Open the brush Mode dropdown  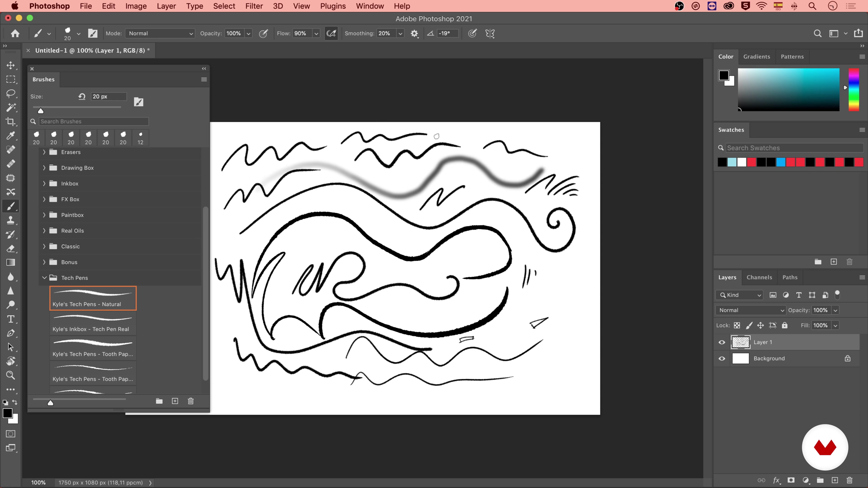(x=160, y=33)
